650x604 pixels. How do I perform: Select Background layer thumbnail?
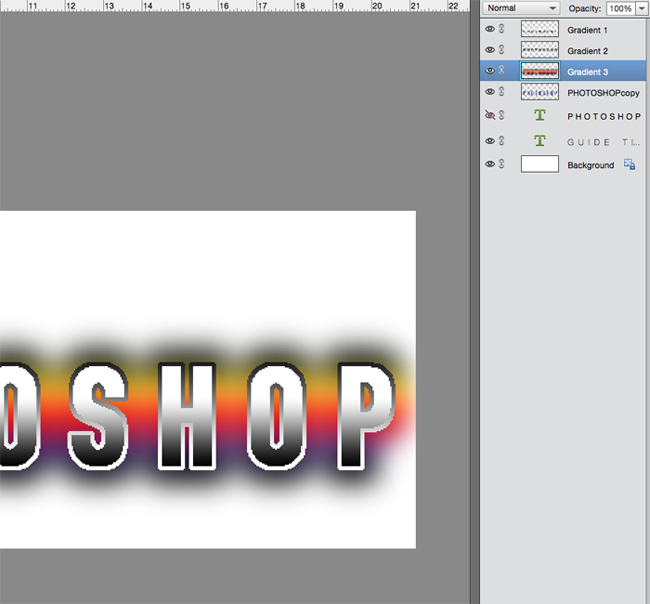click(540, 164)
